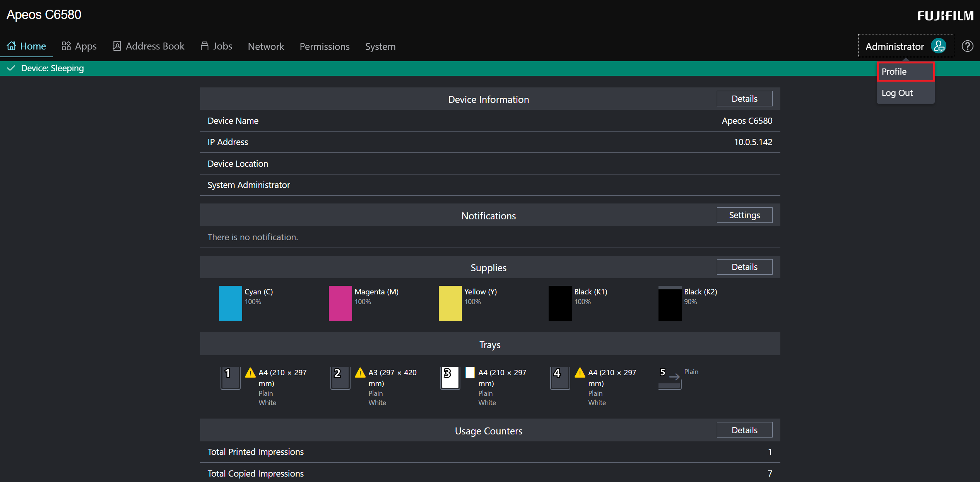Click Tray 1 paper tray icon

230,378
